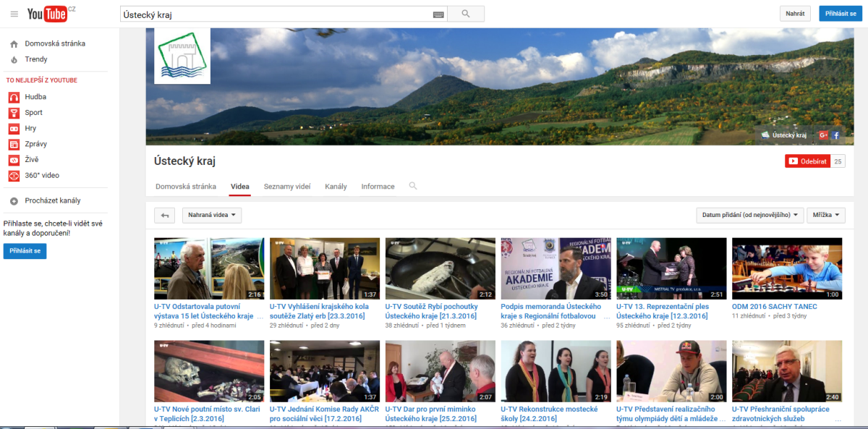Click the back arrow button above videos
Viewport: 868px width, 429px height.
pyautogui.click(x=165, y=215)
